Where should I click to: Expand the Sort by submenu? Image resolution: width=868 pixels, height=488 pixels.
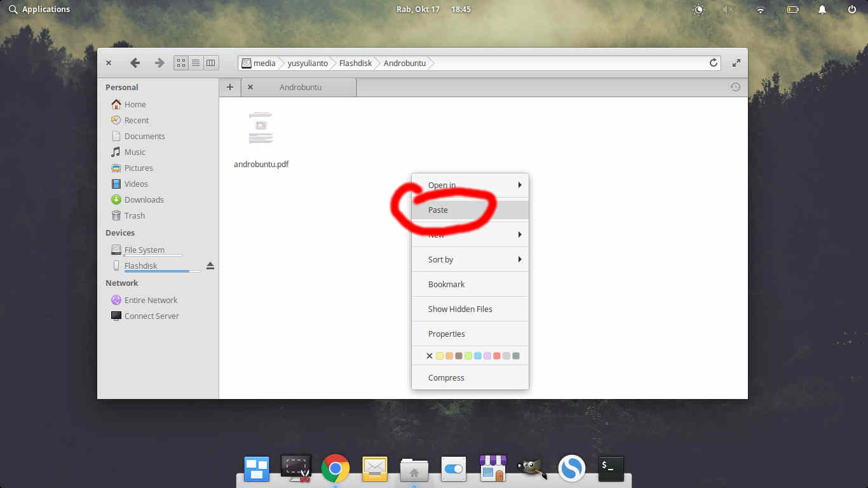(470, 259)
